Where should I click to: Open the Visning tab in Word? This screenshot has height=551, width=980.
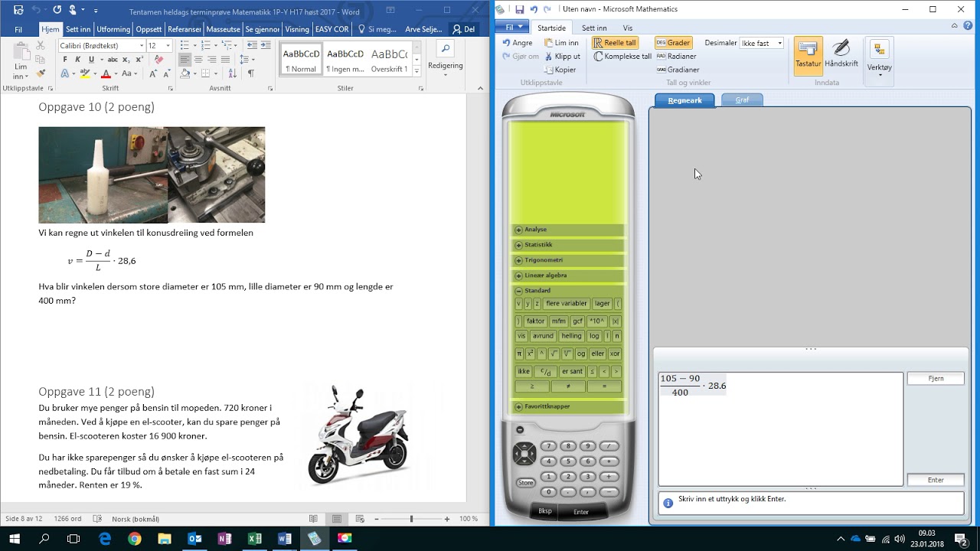click(x=297, y=29)
